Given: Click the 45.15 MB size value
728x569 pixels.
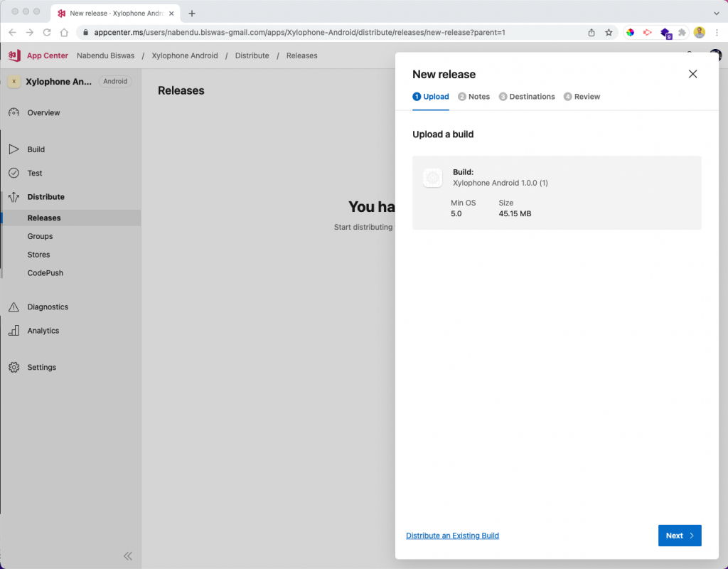Looking at the screenshot, I should pos(515,213).
